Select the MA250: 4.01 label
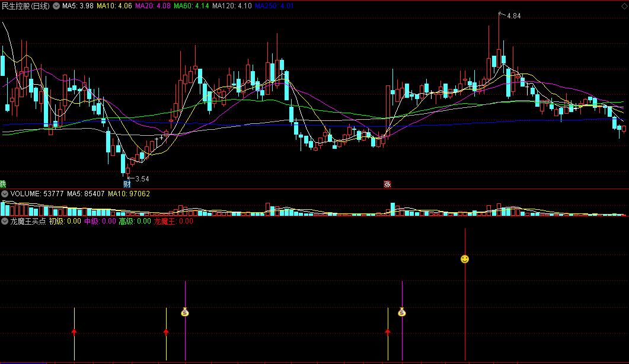629x364 pixels. point(274,6)
